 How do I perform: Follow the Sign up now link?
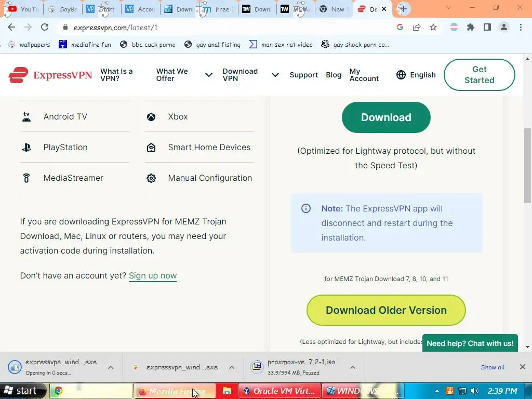click(x=153, y=275)
